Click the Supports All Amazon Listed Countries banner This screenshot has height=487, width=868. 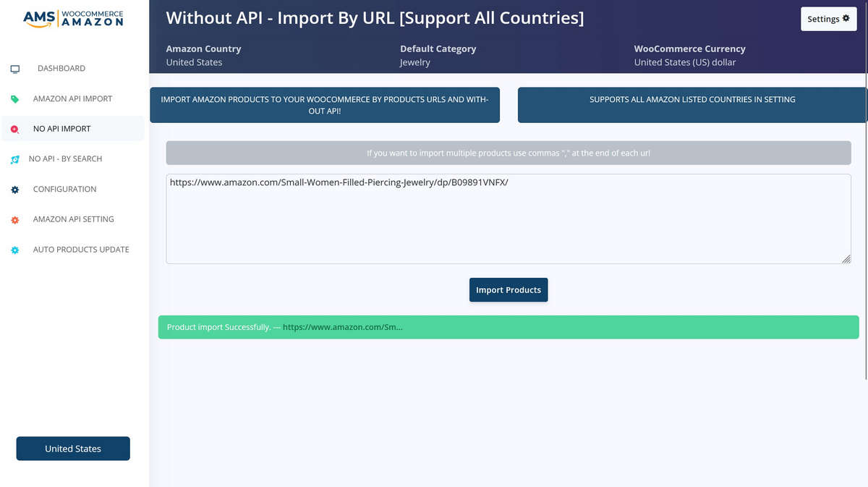(x=692, y=105)
